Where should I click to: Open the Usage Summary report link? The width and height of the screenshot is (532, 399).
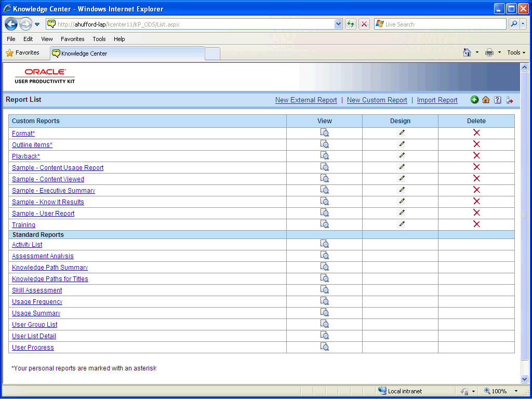coord(36,313)
